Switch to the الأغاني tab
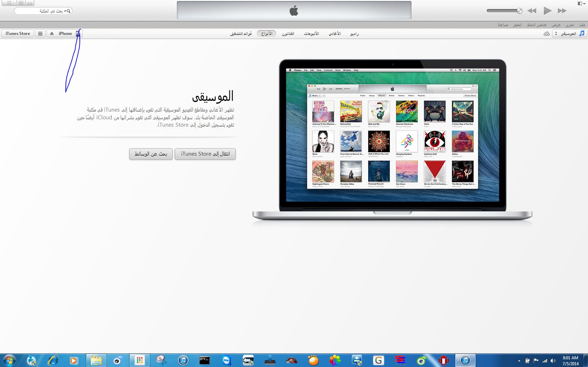Image resolution: width=588 pixels, height=367 pixels. coord(334,34)
